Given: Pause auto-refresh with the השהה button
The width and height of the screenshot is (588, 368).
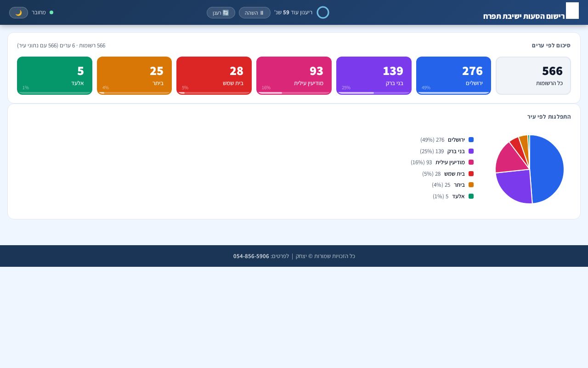Looking at the screenshot, I should point(254,12).
